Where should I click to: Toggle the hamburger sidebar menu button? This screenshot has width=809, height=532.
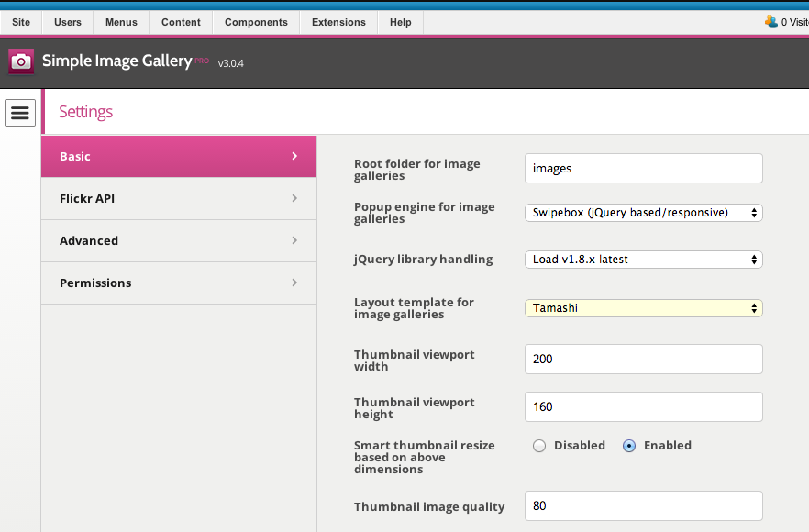(x=20, y=113)
